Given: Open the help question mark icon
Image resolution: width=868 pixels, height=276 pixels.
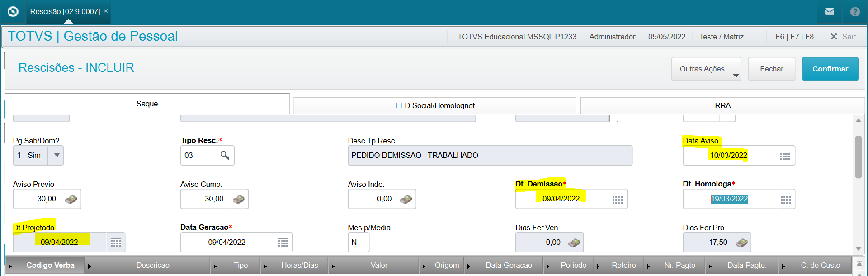Looking at the screenshot, I should pyautogui.click(x=855, y=11).
